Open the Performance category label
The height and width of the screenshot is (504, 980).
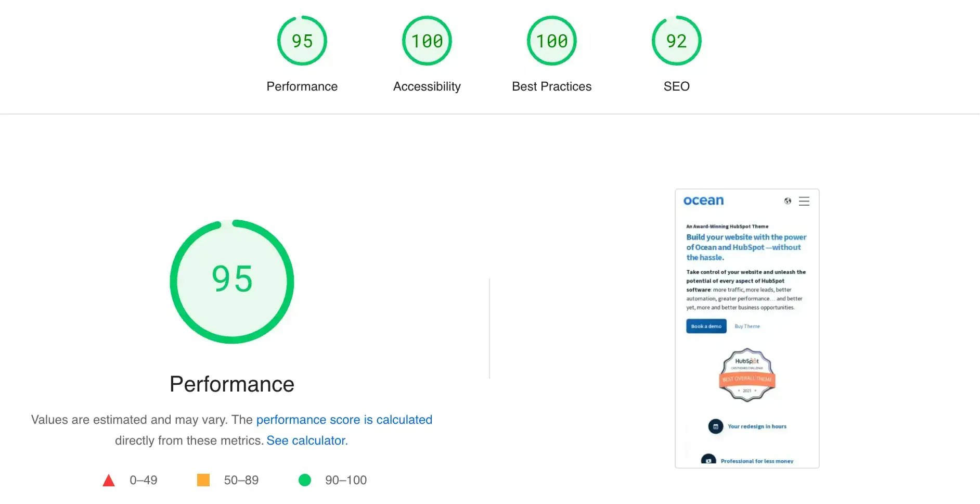[x=302, y=86]
